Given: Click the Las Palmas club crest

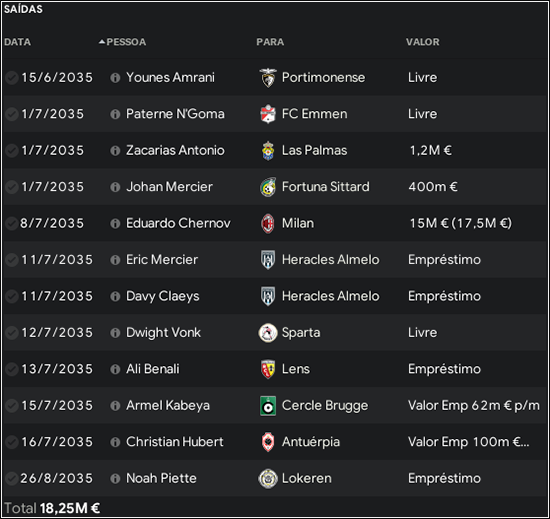Looking at the screenshot, I should [268, 150].
